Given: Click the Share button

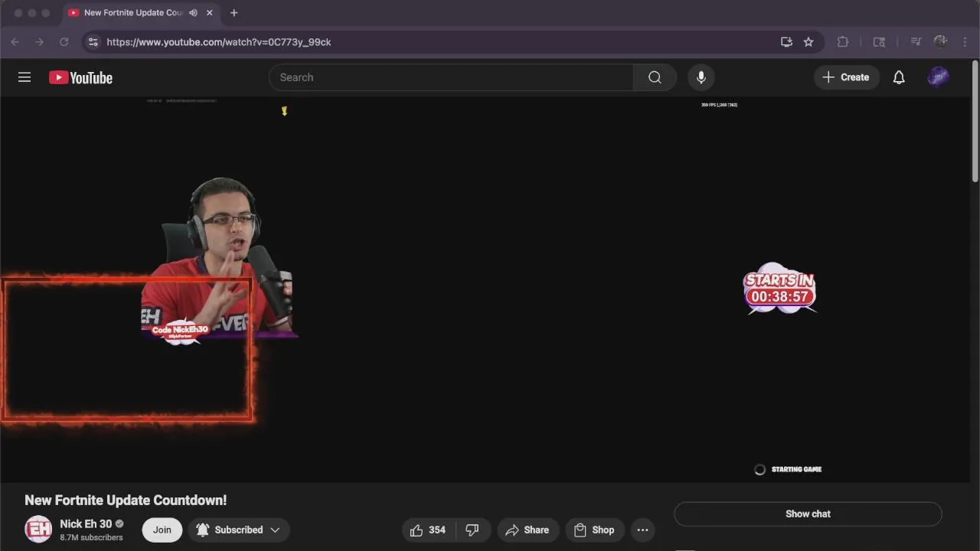Looking at the screenshot, I should (x=527, y=530).
